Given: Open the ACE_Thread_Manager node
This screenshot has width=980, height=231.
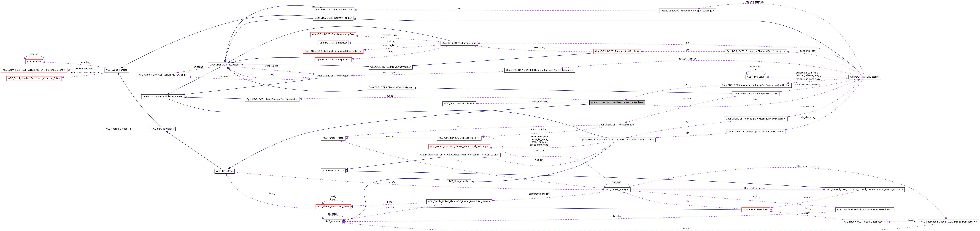Looking at the screenshot, I should 617,190.
